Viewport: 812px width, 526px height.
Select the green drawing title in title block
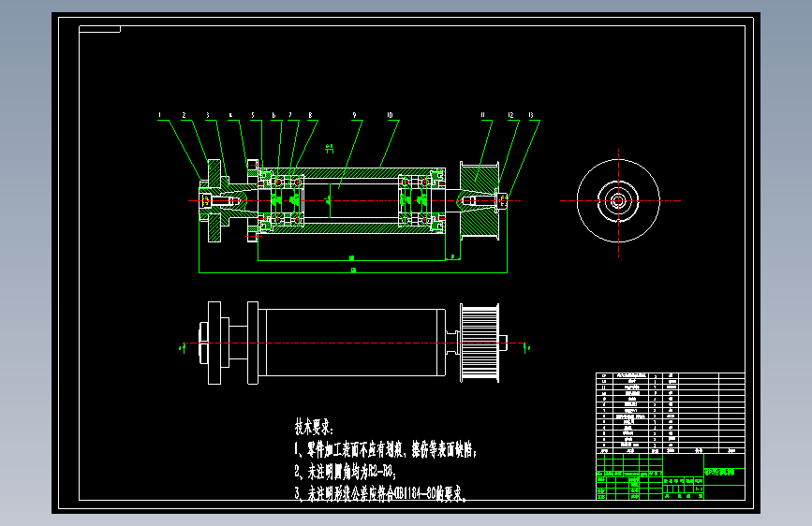tap(719, 472)
